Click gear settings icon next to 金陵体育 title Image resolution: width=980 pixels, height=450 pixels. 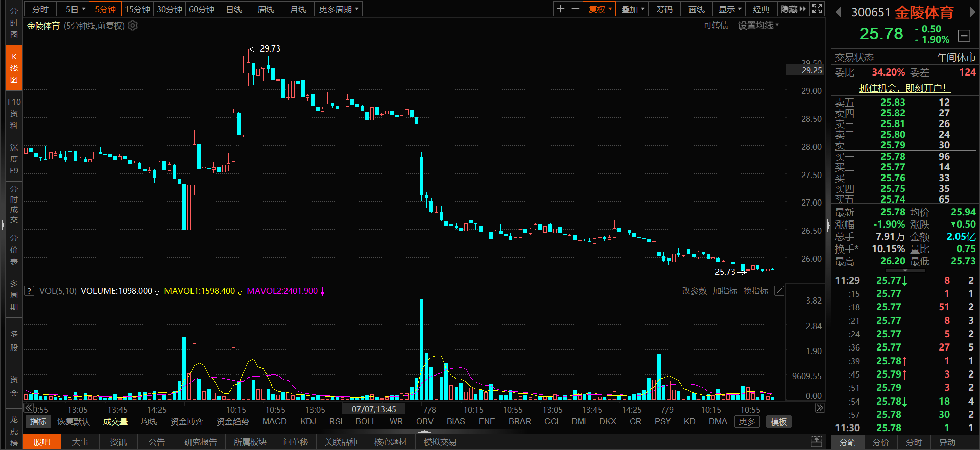click(133, 26)
